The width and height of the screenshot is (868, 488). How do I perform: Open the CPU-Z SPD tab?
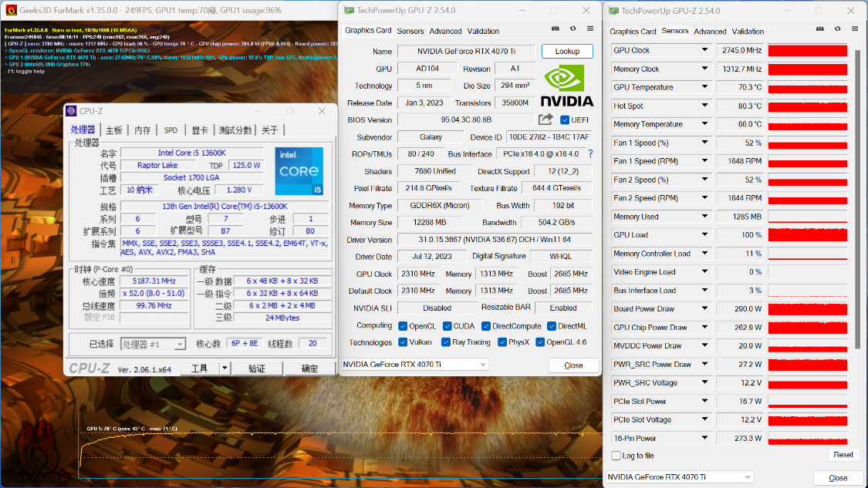(x=171, y=130)
